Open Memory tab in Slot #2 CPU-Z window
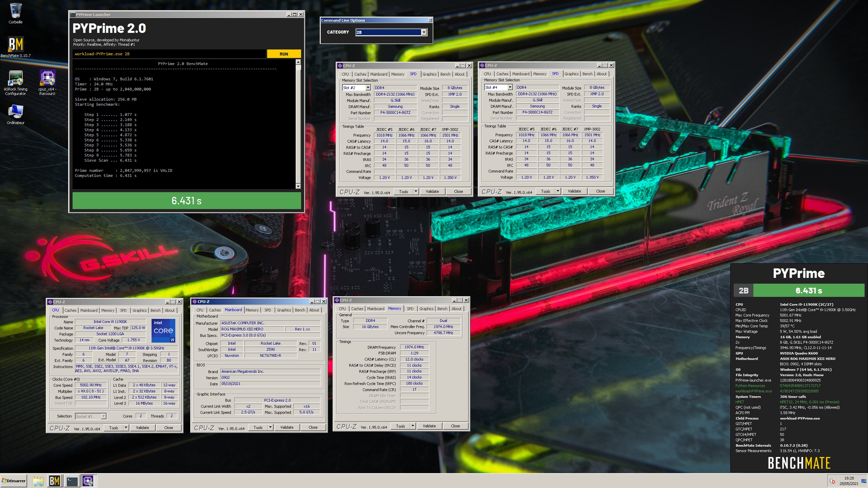 tap(398, 74)
